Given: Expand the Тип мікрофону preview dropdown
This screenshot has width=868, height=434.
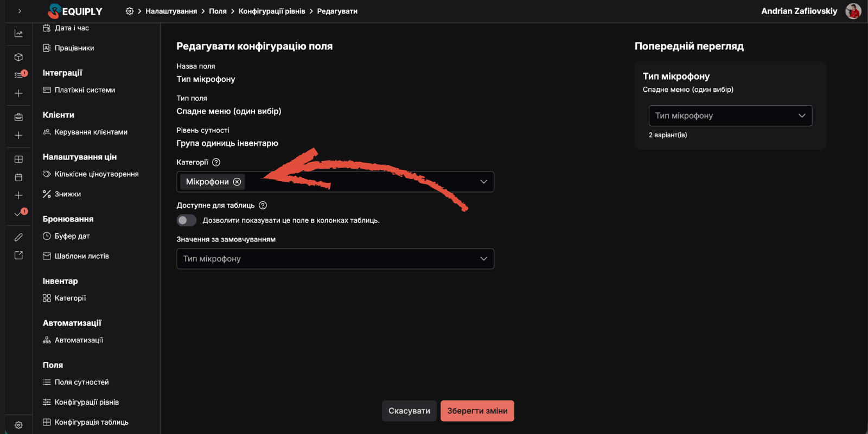Looking at the screenshot, I should coord(802,116).
